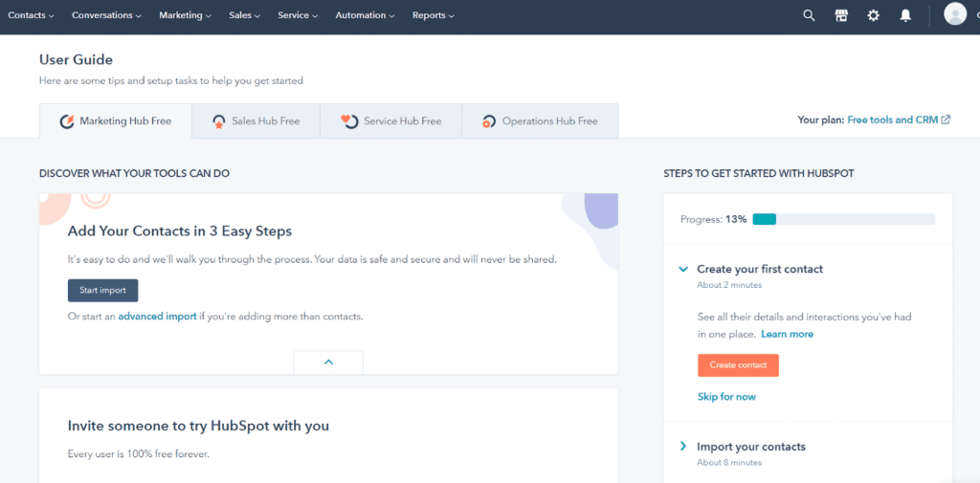The height and width of the screenshot is (483, 980).
Task: Expand the Import your contacts step
Action: click(683, 446)
